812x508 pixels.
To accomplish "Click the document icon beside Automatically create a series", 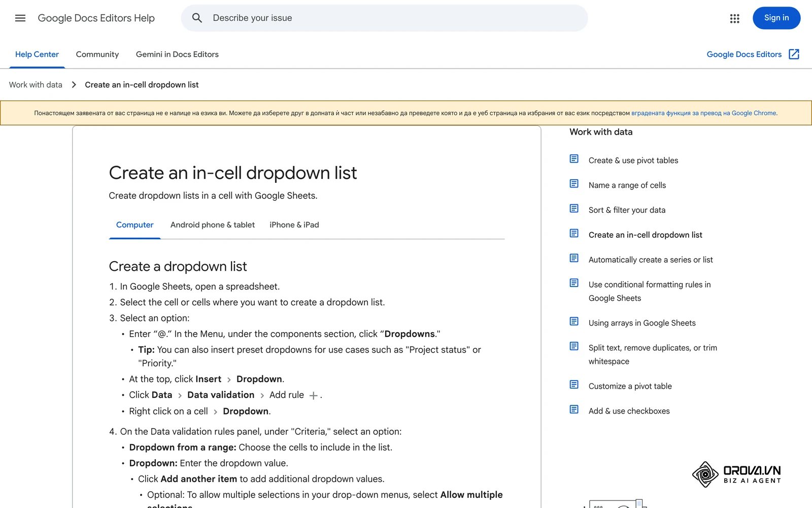I will click(x=574, y=259).
